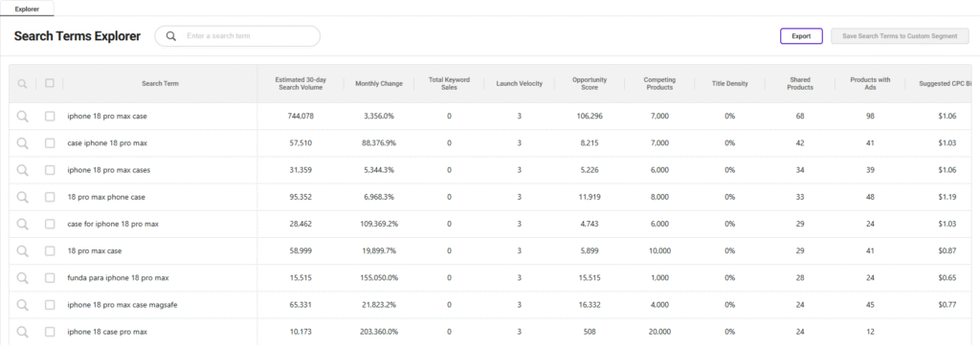
Task: Click the Export button
Action: 801,36
